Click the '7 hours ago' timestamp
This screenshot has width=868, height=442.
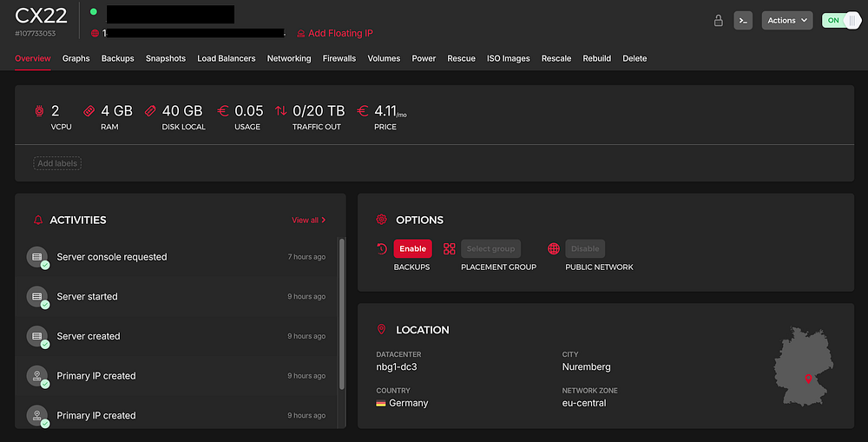point(306,257)
